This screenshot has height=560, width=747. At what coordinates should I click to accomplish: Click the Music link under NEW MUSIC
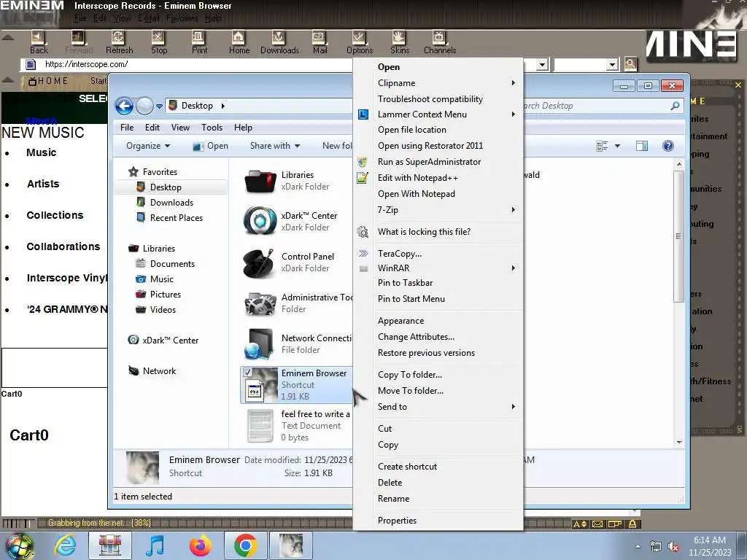tap(42, 152)
